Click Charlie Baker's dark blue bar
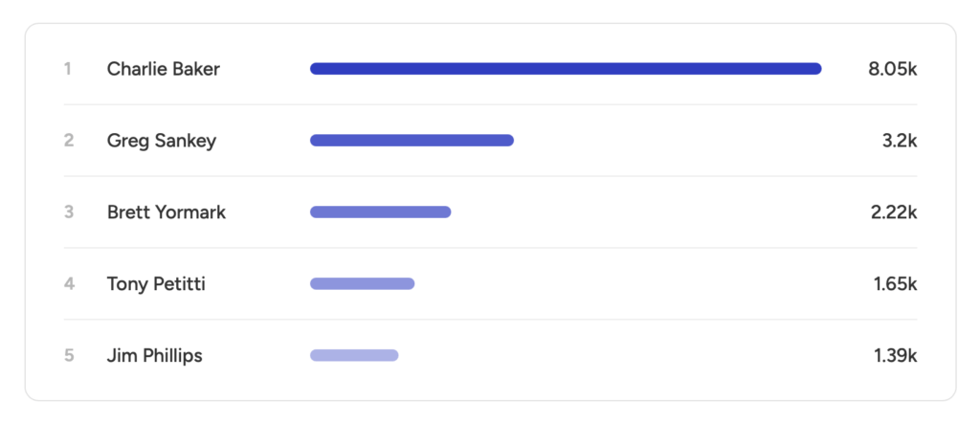The width and height of the screenshot is (980, 424). click(566, 69)
